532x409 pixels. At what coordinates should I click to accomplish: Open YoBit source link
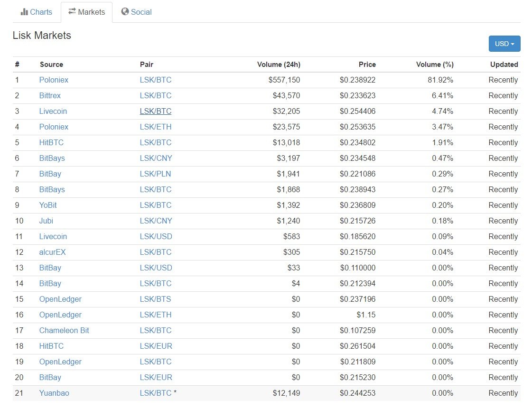pos(48,205)
